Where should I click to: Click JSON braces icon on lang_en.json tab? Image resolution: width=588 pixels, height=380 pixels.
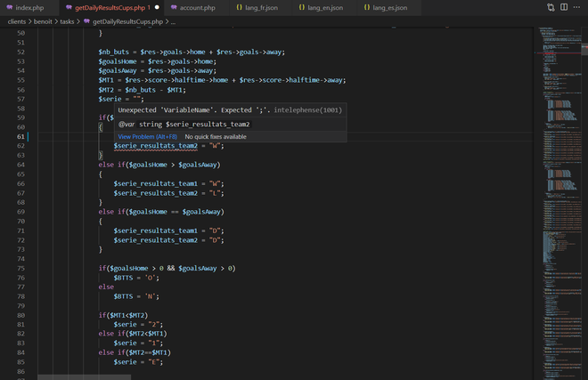(x=302, y=7)
